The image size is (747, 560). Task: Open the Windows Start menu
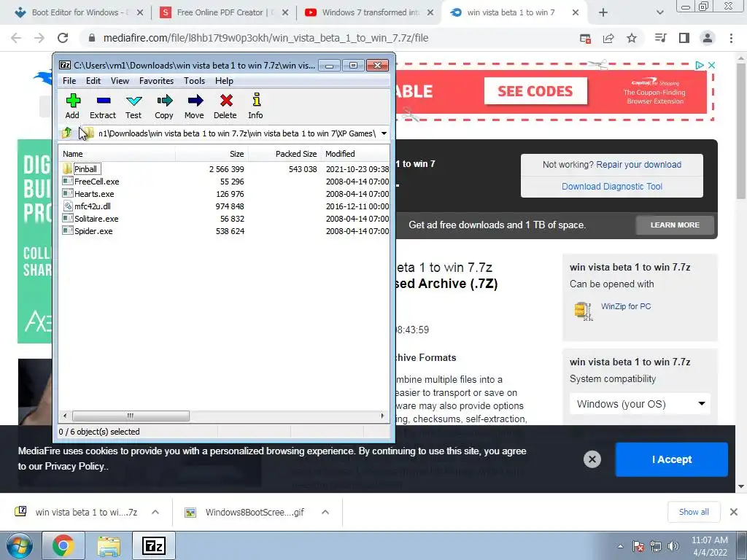(20, 545)
